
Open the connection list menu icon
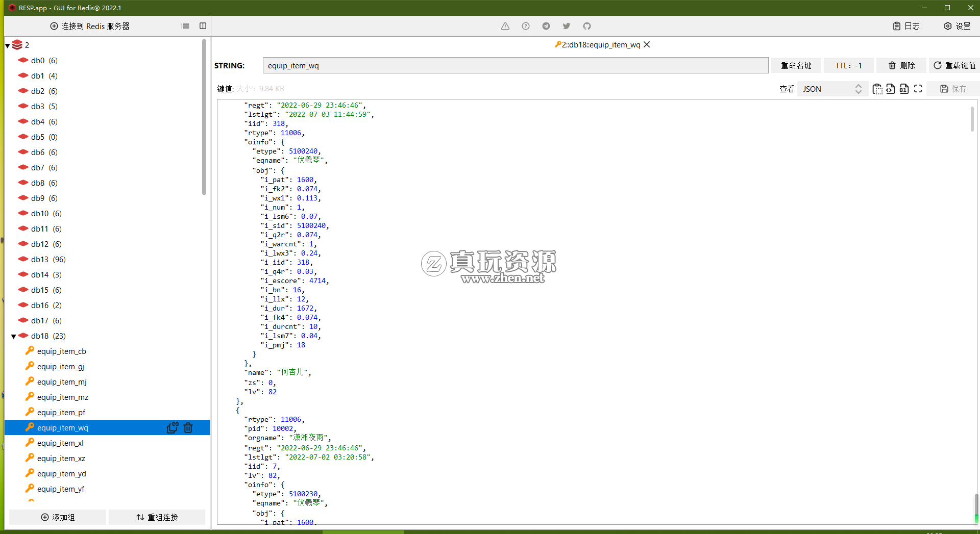(185, 26)
